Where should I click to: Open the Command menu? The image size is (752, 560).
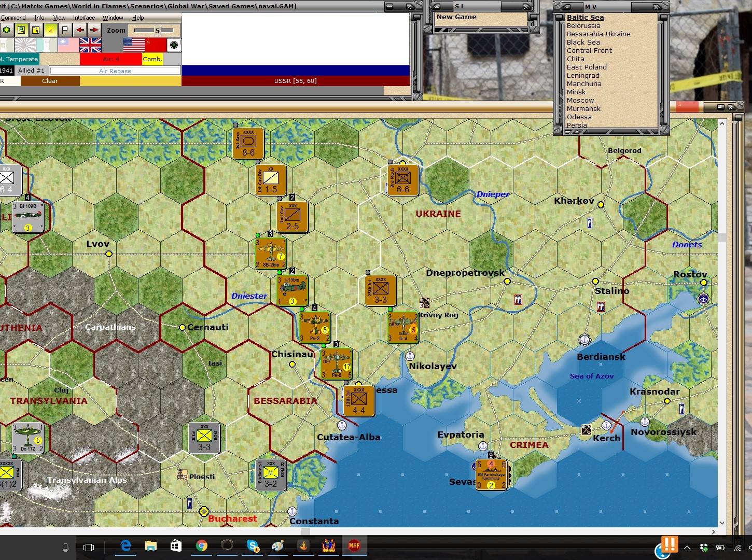[13, 18]
